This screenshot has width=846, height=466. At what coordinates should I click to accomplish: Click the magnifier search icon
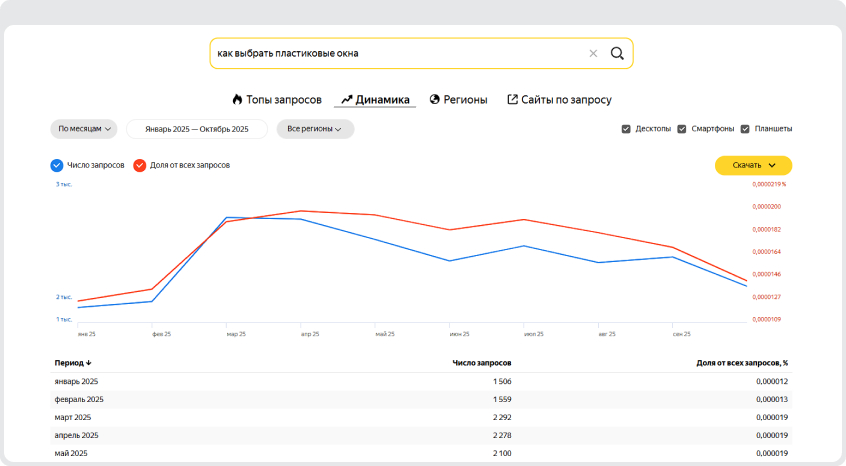617,54
